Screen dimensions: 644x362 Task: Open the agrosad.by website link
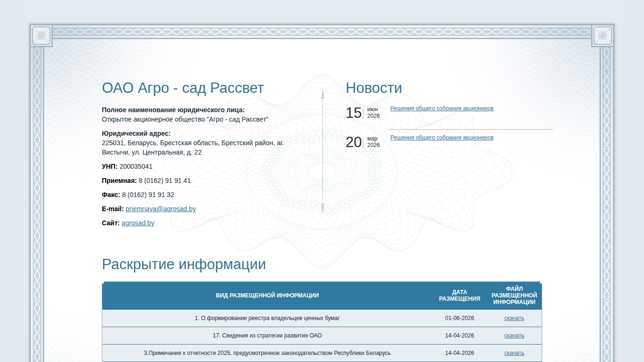click(x=138, y=223)
